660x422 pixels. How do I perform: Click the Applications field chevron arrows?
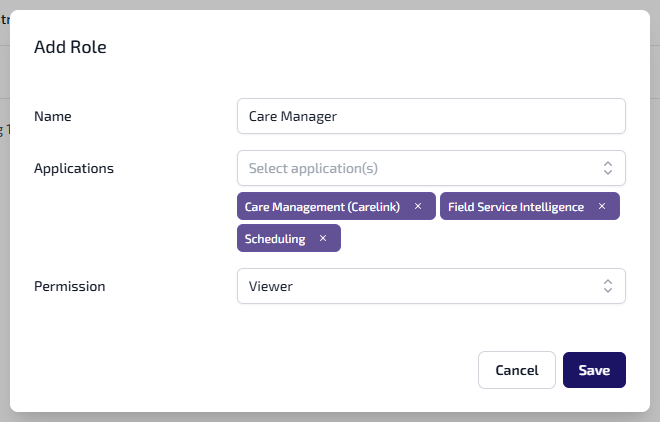[607, 168]
